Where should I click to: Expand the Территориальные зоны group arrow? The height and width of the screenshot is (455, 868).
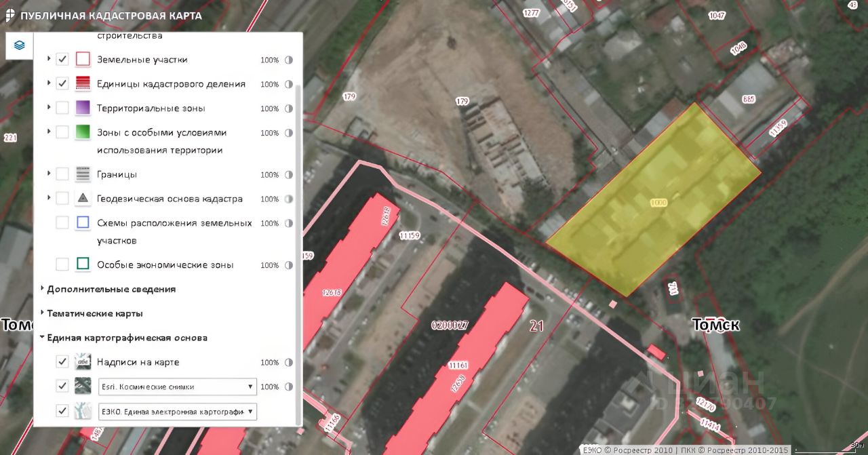(x=49, y=108)
